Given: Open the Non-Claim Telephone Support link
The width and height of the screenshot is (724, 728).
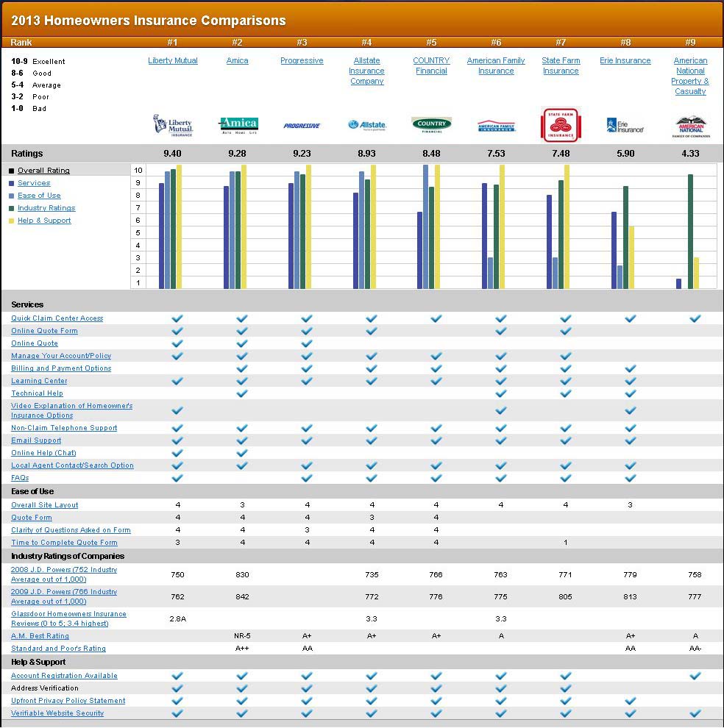Looking at the screenshot, I should 64,427.
